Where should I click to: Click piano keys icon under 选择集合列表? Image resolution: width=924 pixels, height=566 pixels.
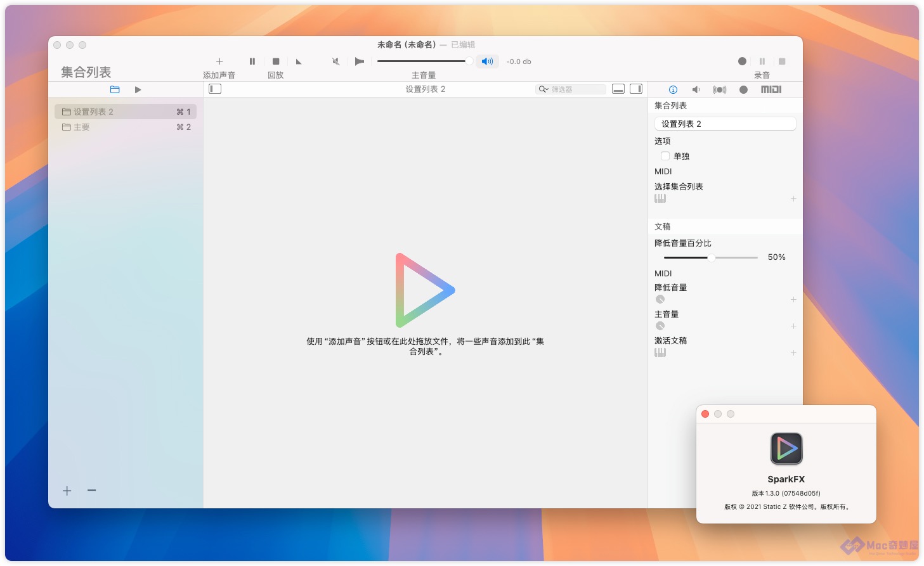(x=660, y=198)
